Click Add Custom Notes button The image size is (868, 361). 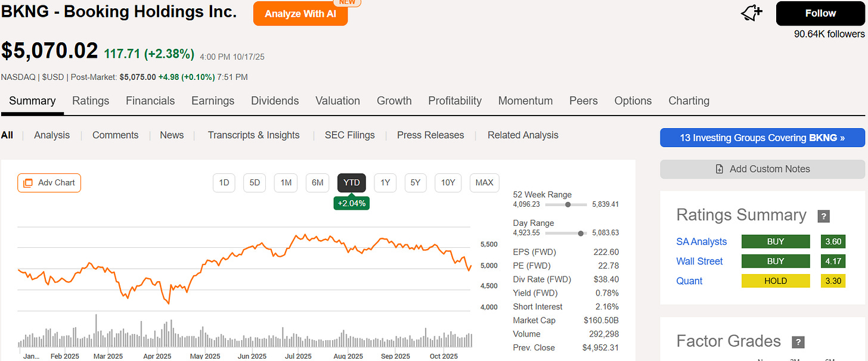click(762, 169)
